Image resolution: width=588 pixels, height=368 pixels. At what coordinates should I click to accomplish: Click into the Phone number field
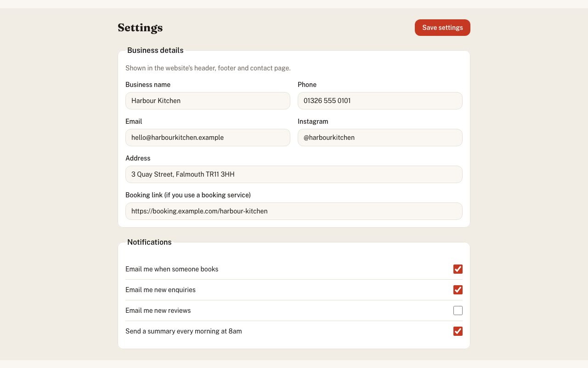click(x=380, y=101)
